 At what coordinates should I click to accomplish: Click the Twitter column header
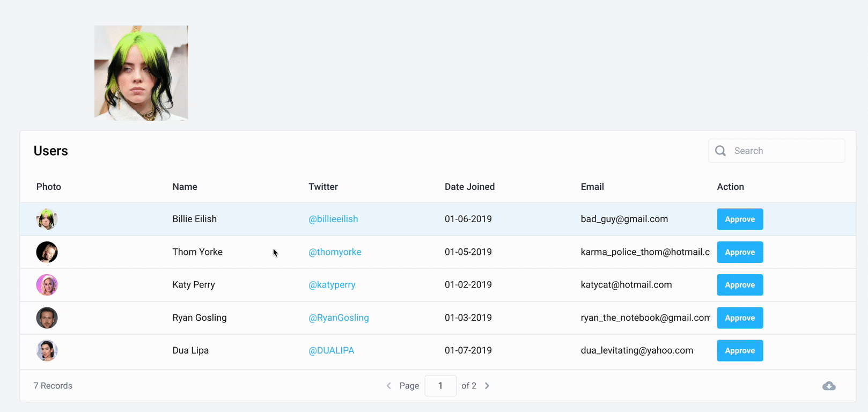tap(323, 187)
